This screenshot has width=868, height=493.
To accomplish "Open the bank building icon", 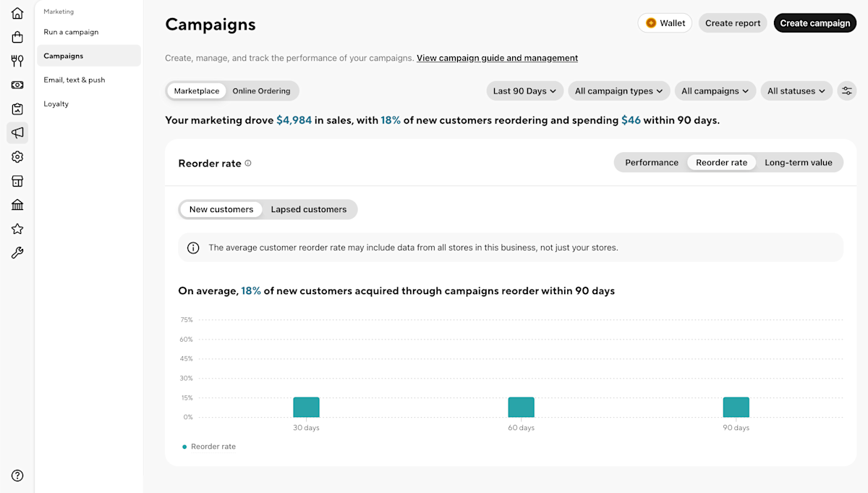I will (17, 205).
